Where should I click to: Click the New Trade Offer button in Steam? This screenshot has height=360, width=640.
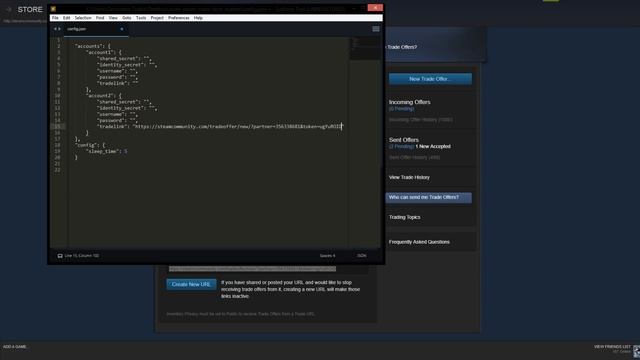point(430,79)
